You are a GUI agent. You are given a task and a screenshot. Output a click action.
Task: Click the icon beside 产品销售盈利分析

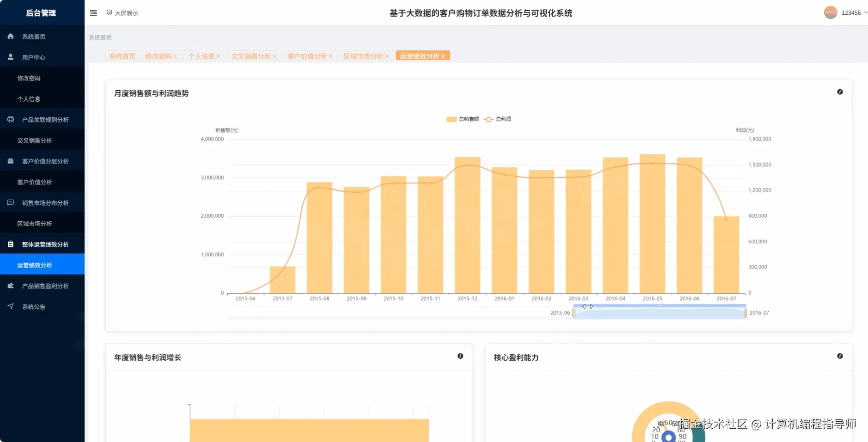tap(11, 286)
